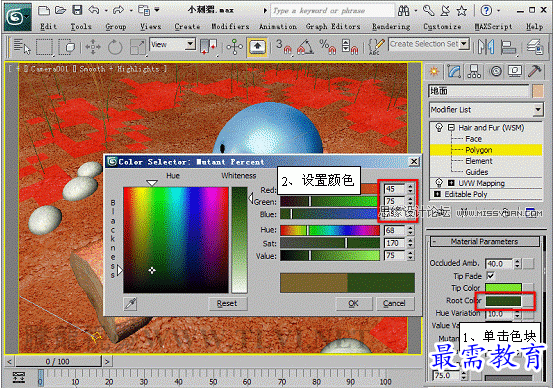Toggle Tip Fade checkbox
553x388 pixels.
tap(491, 275)
